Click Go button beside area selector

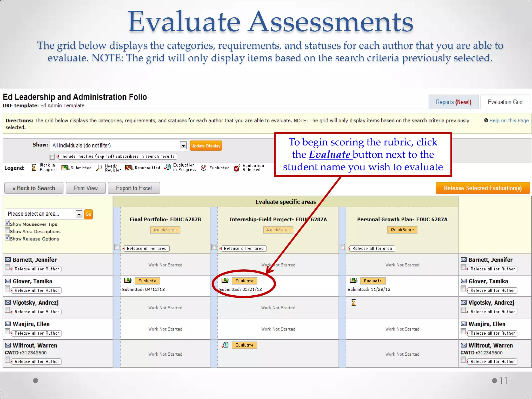pyautogui.click(x=88, y=214)
